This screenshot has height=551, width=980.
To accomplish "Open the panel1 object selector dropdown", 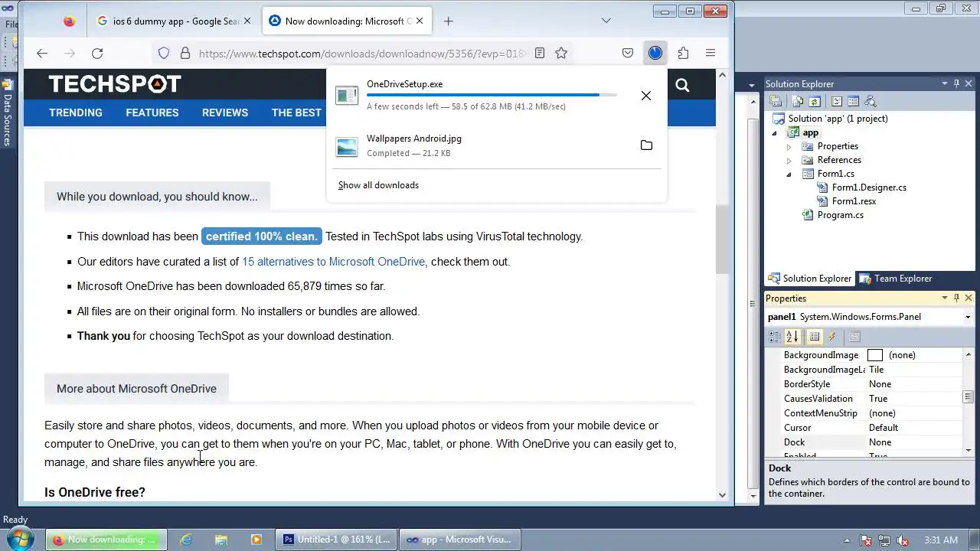I will [x=968, y=317].
